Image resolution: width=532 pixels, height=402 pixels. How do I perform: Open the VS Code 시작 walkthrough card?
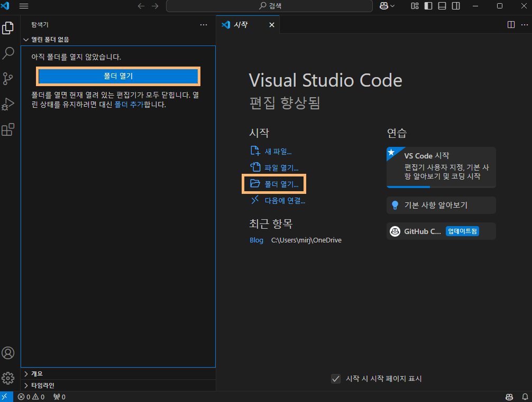[441, 167]
